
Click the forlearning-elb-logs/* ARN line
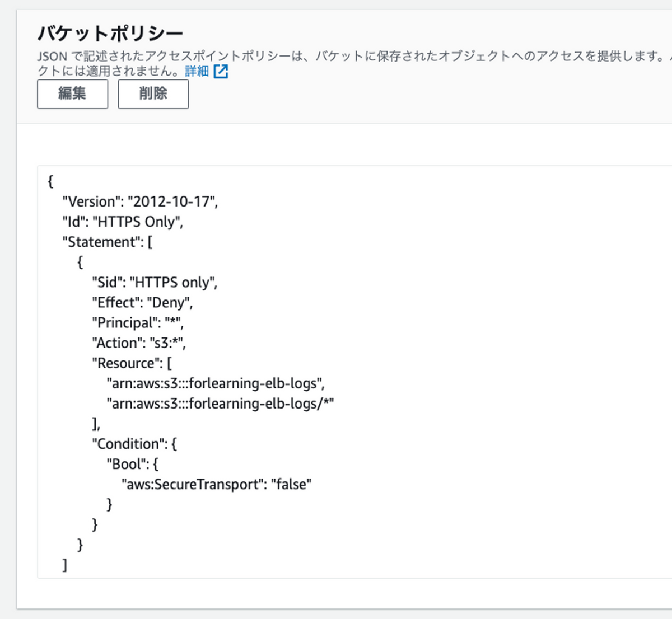220,404
